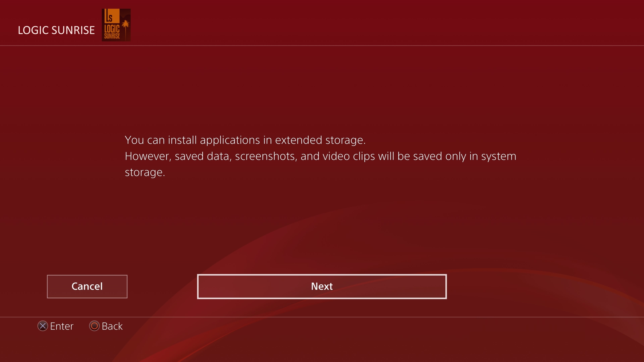Click the sentence beginning with However

(x=320, y=164)
